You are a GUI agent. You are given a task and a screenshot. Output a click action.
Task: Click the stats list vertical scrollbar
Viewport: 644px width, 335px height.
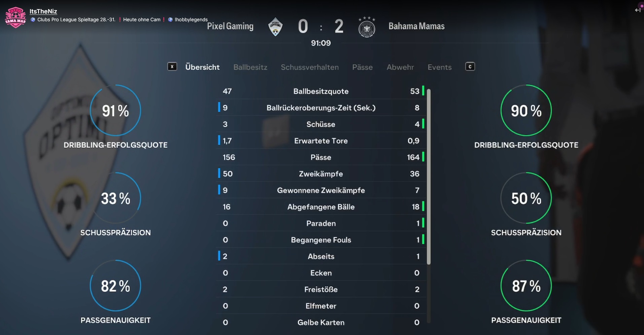(429, 176)
